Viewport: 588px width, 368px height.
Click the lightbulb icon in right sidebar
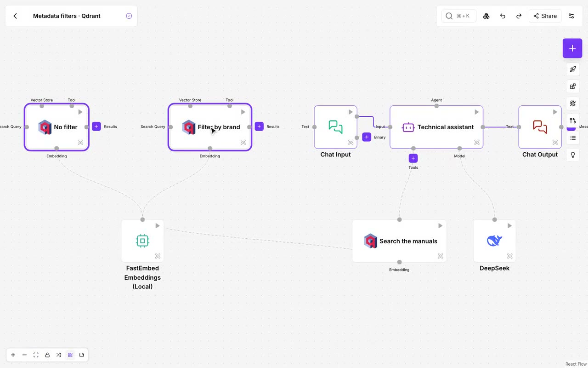[573, 155]
